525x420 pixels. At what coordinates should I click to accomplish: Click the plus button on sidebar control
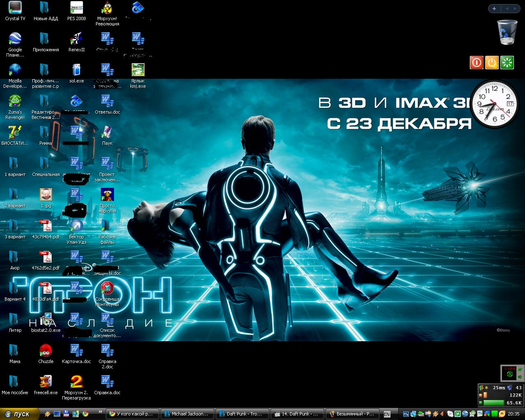point(494,9)
